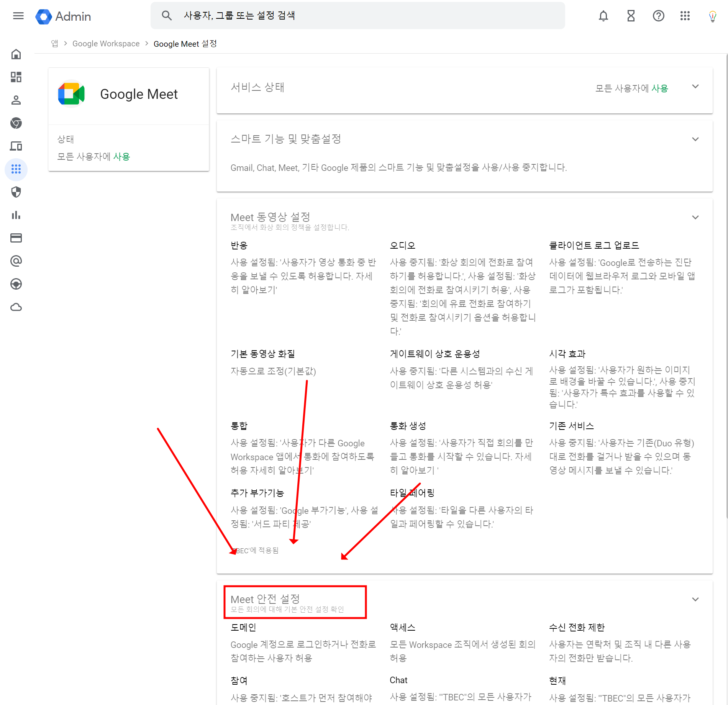Click the Meet 안전 설정 heading
The height and width of the screenshot is (705, 728).
click(265, 599)
